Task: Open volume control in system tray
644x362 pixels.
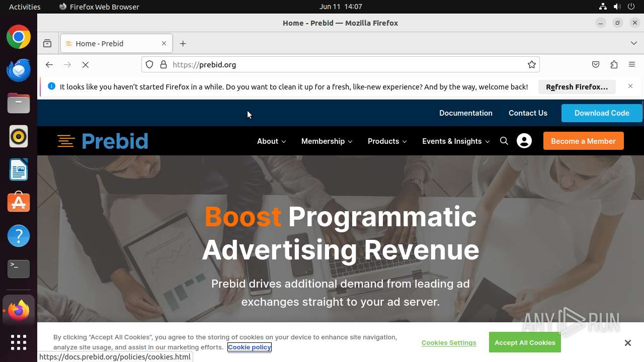Action: point(617,7)
